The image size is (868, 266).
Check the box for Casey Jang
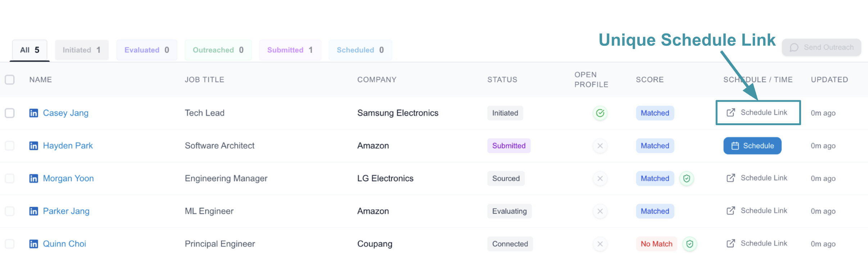tap(10, 113)
